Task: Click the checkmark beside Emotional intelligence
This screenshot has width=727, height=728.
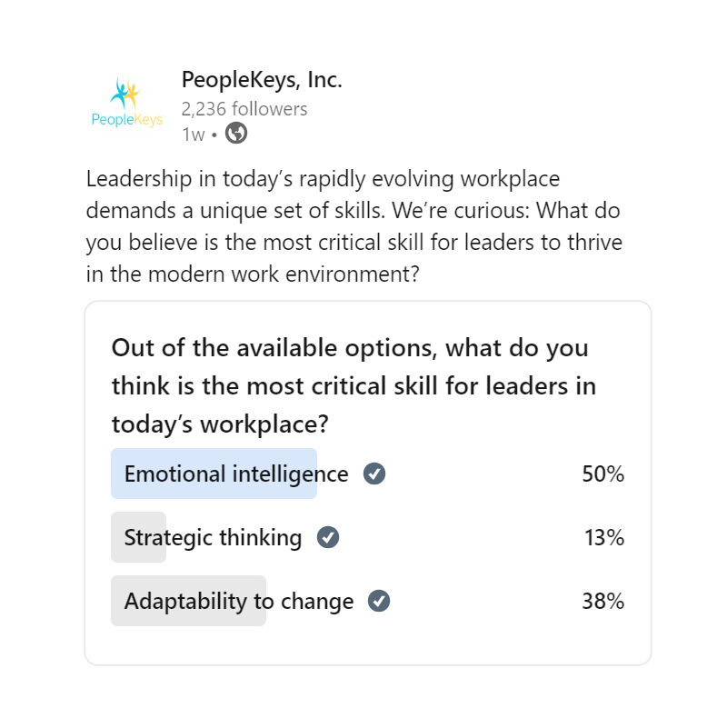Action: (376, 474)
